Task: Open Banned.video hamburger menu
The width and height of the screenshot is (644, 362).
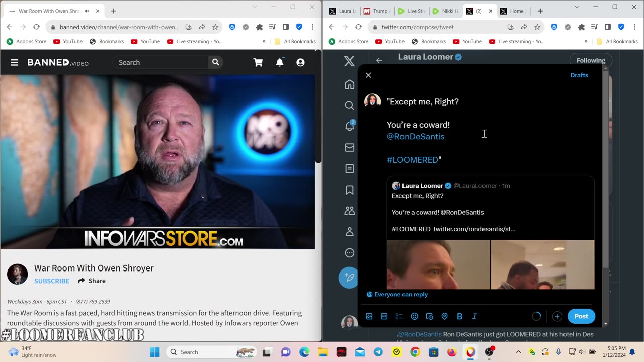Action: [14, 62]
